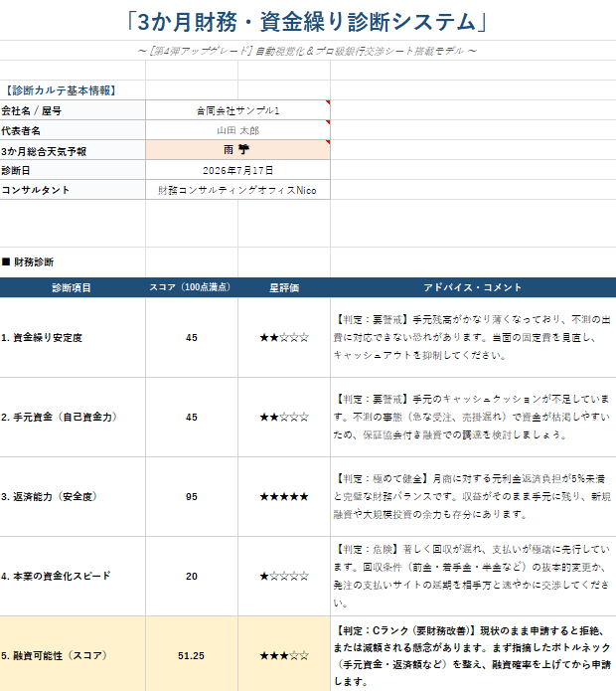
Task: Click red comment marker on 代表者名 cell
Action: pyautogui.click(x=328, y=122)
